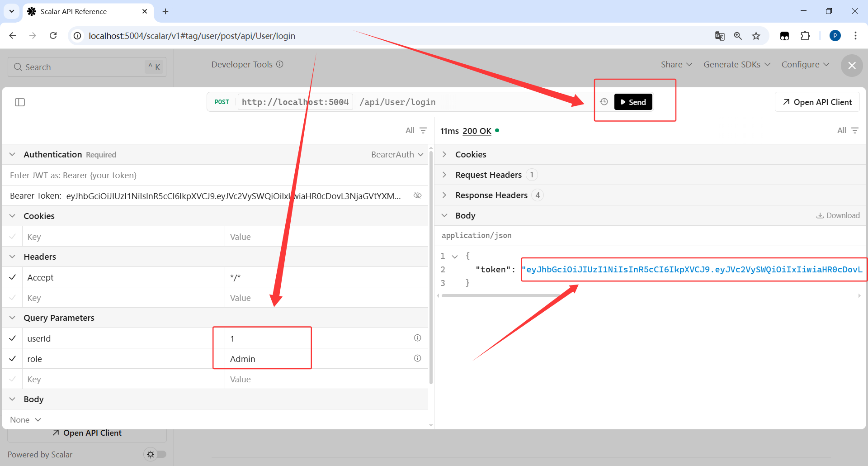The image size is (868, 466).
Task: Open request history clock icon
Action: [x=604, y=102]
